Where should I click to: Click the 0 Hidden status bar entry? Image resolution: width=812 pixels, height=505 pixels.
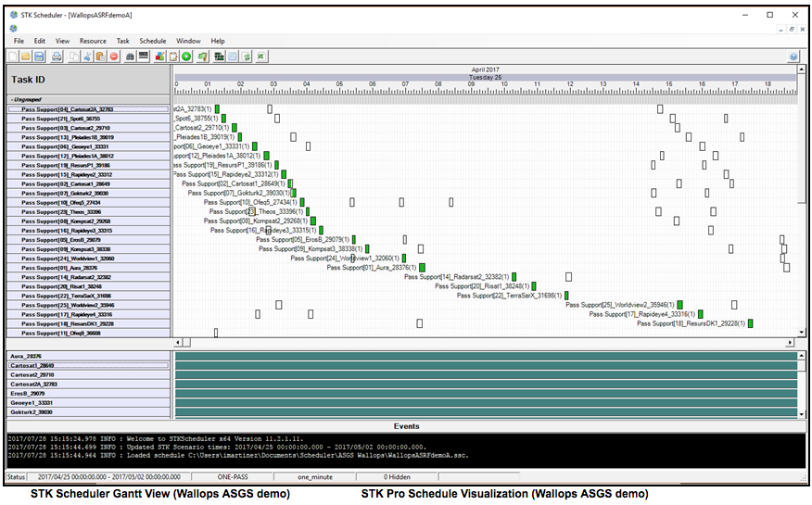398,476
